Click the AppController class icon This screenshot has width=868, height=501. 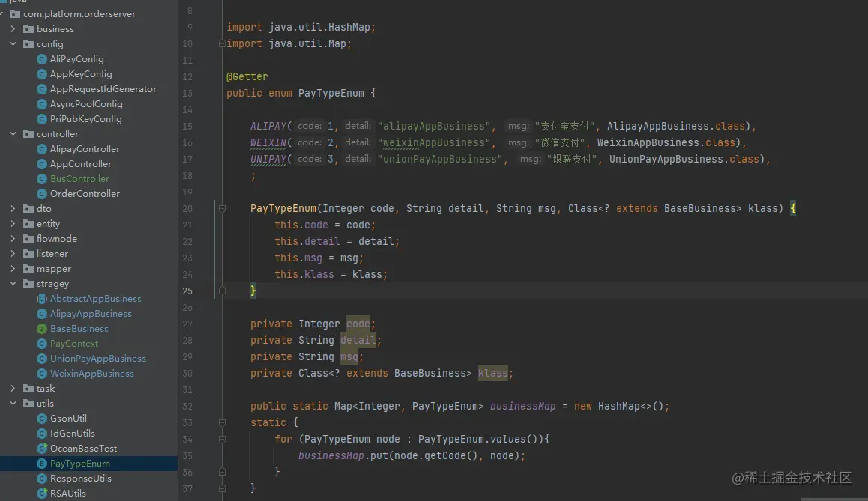click(41, 164)
